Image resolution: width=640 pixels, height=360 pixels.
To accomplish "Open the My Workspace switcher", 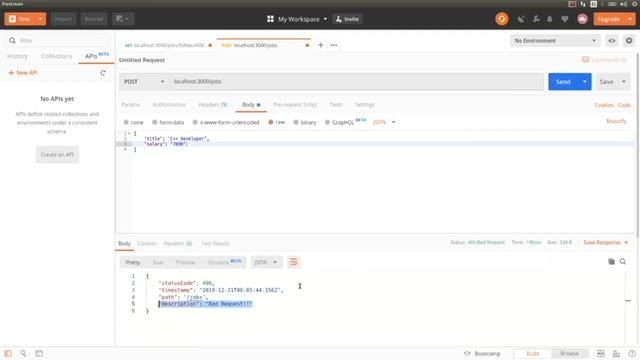I will (297, 19).
